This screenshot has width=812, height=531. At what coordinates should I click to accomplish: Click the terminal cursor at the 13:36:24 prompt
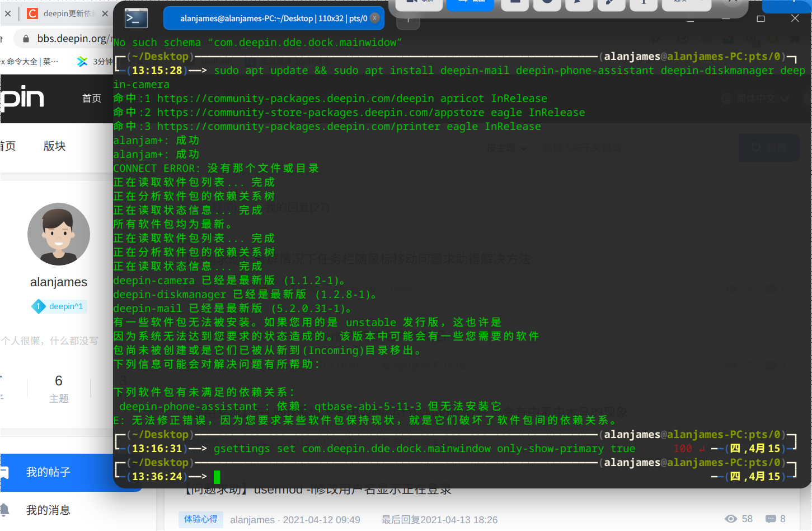[217, 477]
